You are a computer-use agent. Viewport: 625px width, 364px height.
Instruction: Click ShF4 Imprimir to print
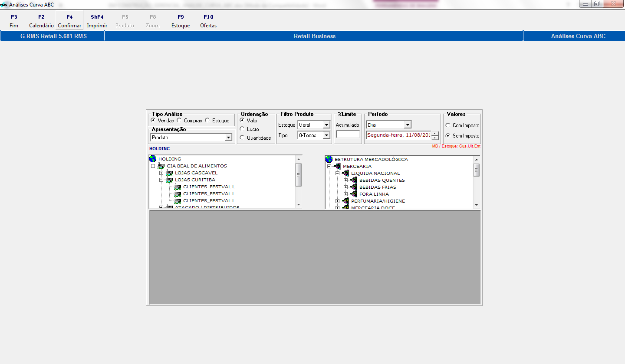97,21
